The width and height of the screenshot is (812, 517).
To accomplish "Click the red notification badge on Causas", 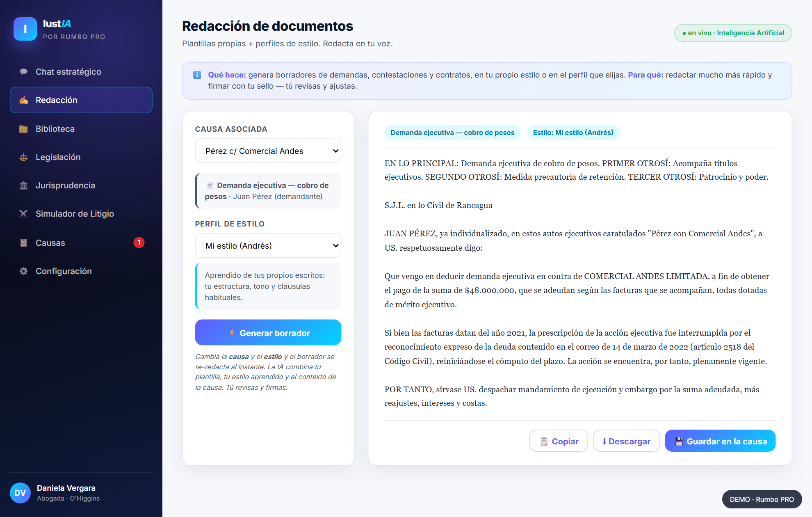I will pyautogui.click(x=139, y=242).
